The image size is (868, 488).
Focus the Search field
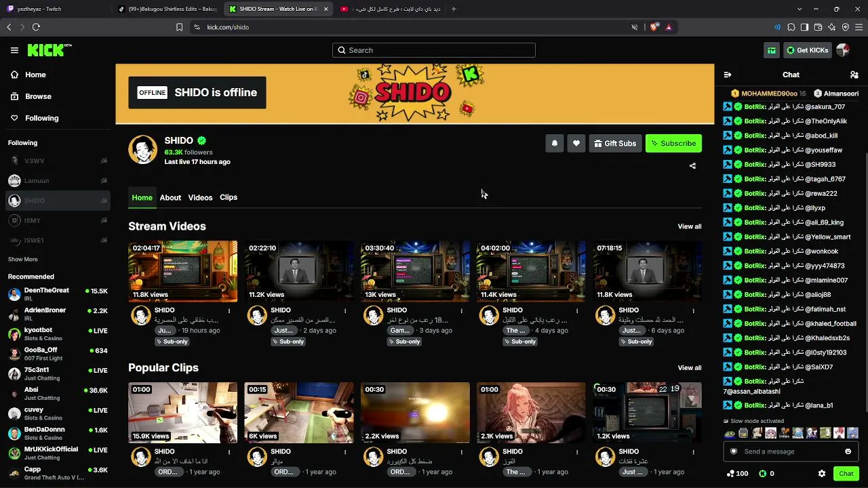point(434,50)
